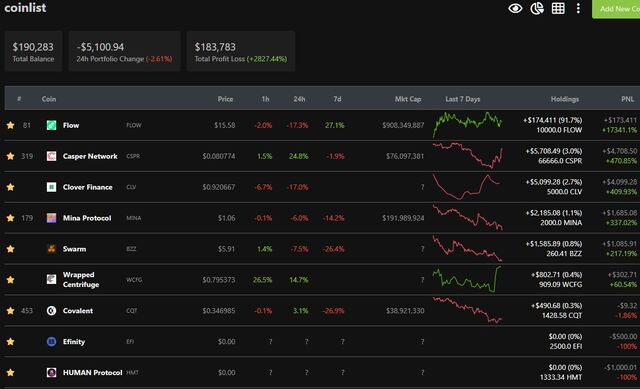Click the Wrapped Centrifuge coin logo

tap(51, 280)
